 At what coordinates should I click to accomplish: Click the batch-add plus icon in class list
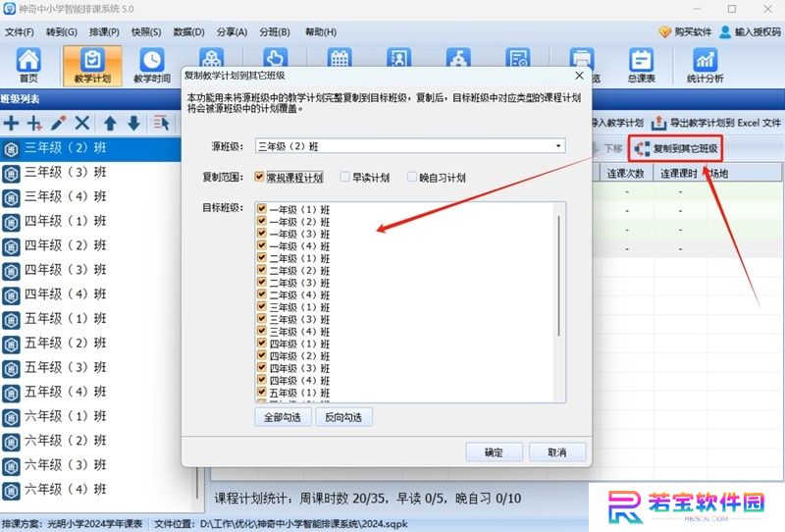pos(34,123)
